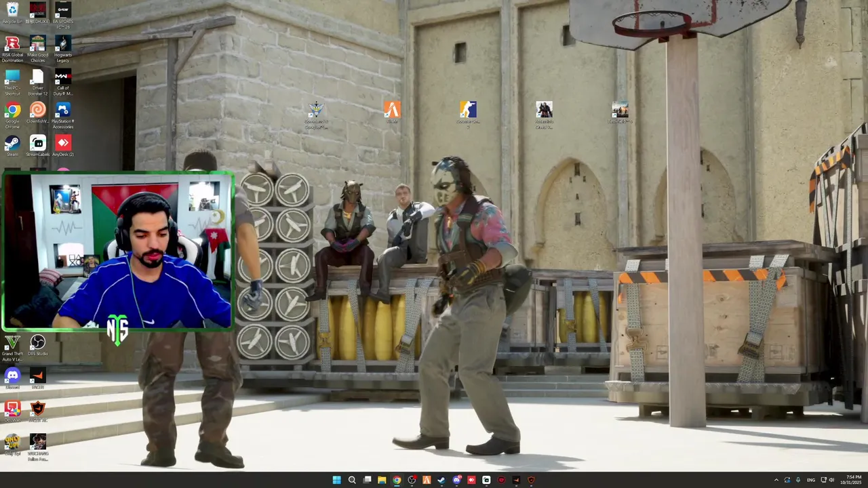Screen dimensions: 868x488
Task: Open Google Chrome desktop shortcut
Action: click(x=12, y=115)
